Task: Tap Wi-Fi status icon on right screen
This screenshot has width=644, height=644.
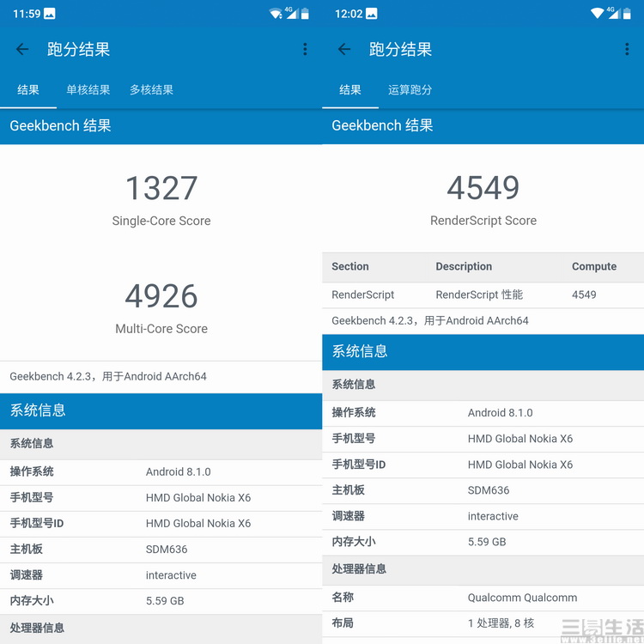Action: (597, 14)
